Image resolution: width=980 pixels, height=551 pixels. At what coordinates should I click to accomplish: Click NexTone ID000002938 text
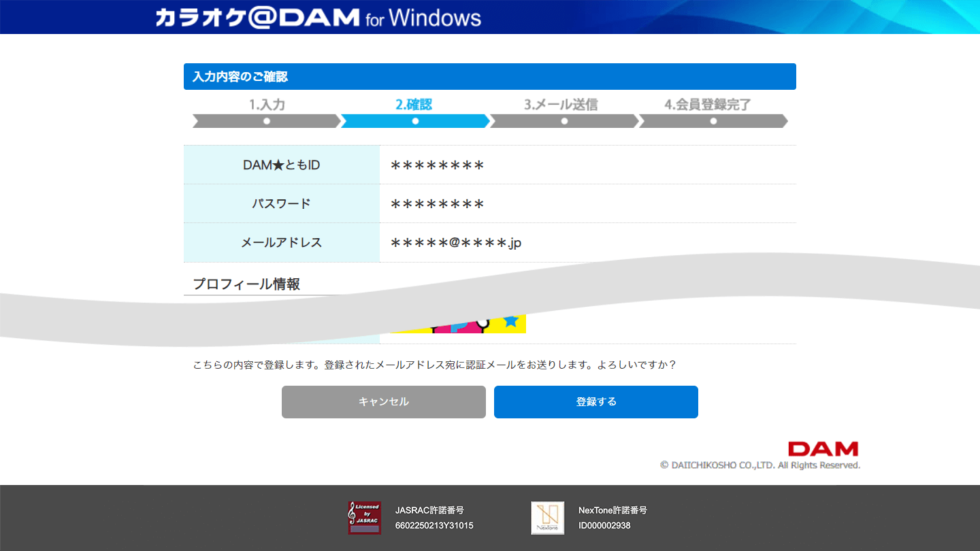point(604,526)
